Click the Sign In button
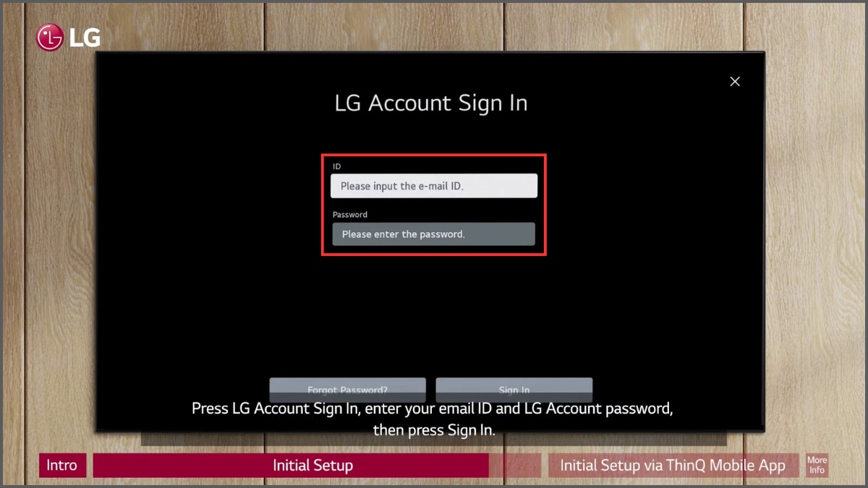The width and height of the screenshot is (868, 488). [x=514, y=390]
